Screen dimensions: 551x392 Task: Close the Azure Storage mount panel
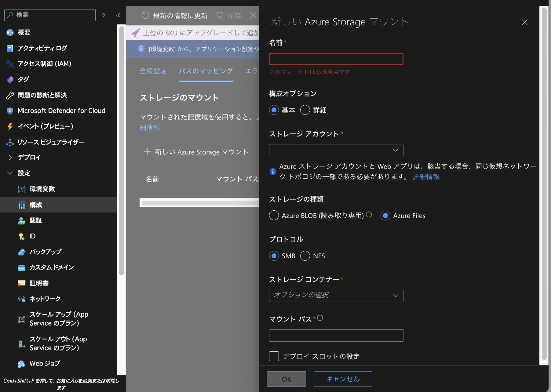525,22
